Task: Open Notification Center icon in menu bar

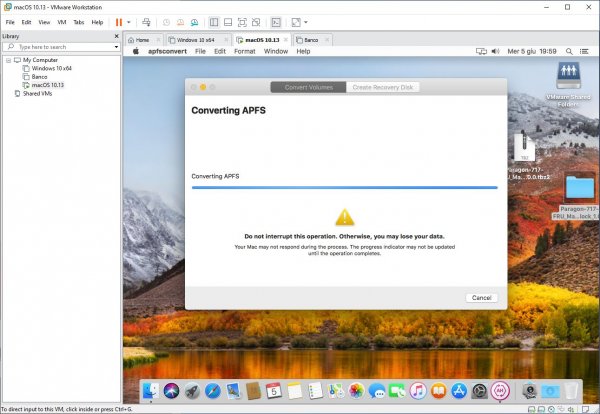Action: [x=584, y=51]
